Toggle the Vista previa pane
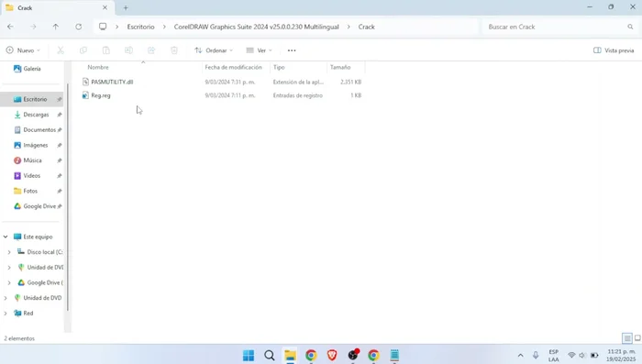The image size is (642, 364). coord(614,50)
